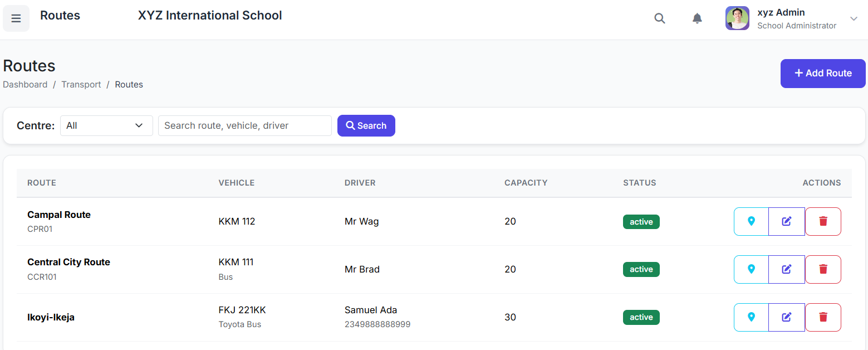Open the hamburger sidebar menu
The height and width of the screenshot is (350, 868).
point(16,18)
